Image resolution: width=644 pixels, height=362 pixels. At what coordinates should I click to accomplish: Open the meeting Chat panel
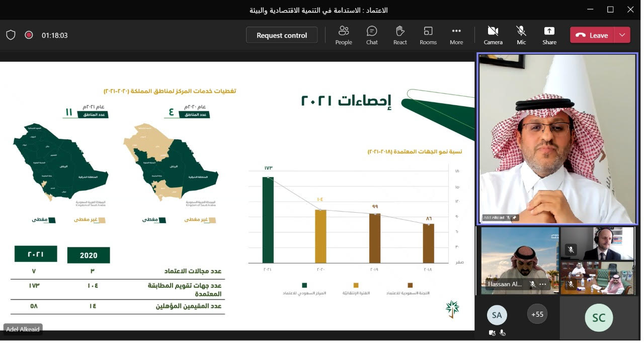[372, 35]
